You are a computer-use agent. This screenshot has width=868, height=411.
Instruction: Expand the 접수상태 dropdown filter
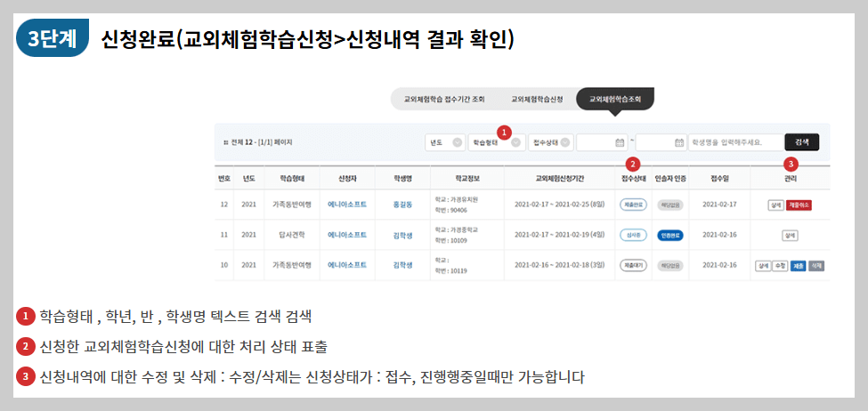[x=551, y=142]
